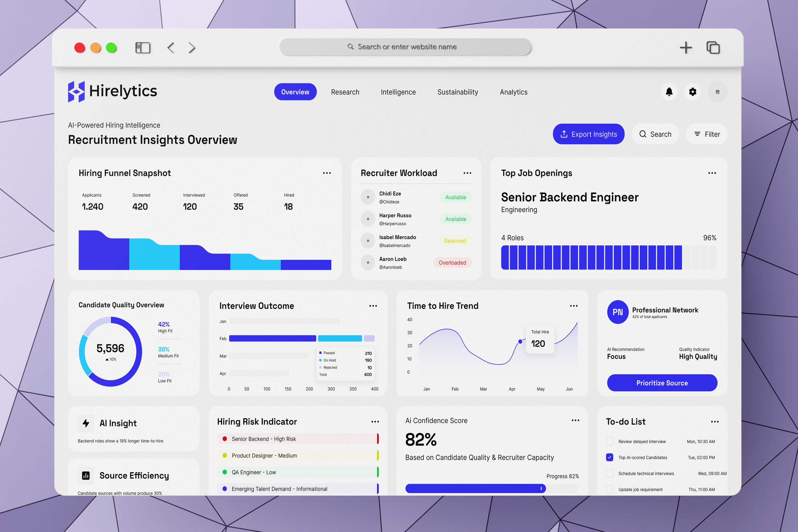This screenshot has width=798, height=532.
Task: Click the AI Insight lightning icon
Action: (x=86, y=423)
